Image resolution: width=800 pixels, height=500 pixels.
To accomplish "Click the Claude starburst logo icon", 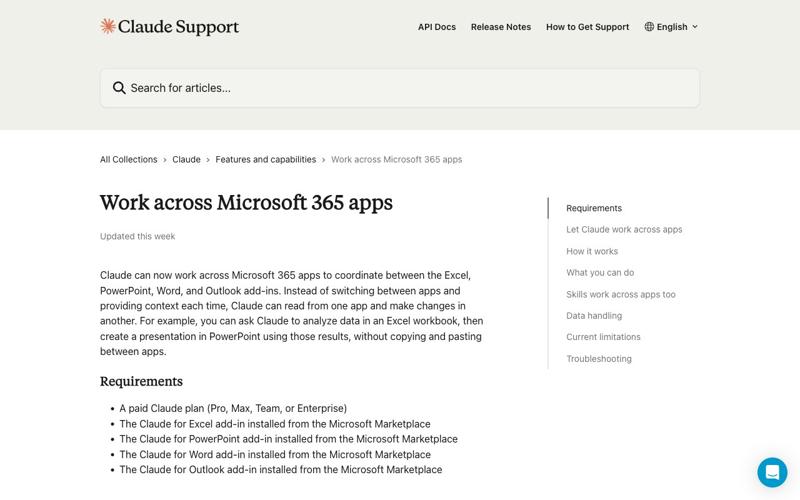I will coord(108,26).
